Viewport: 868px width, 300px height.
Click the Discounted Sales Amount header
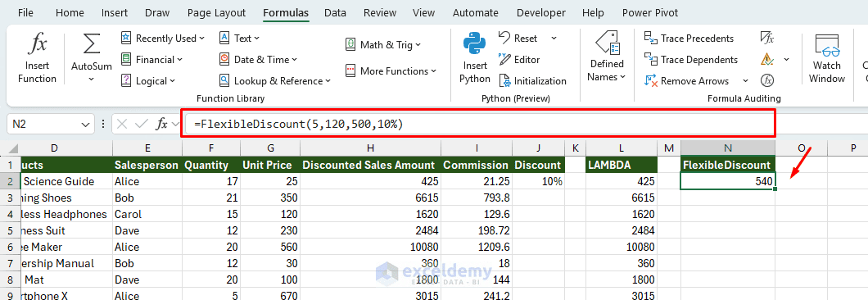[x=370, y=165]
